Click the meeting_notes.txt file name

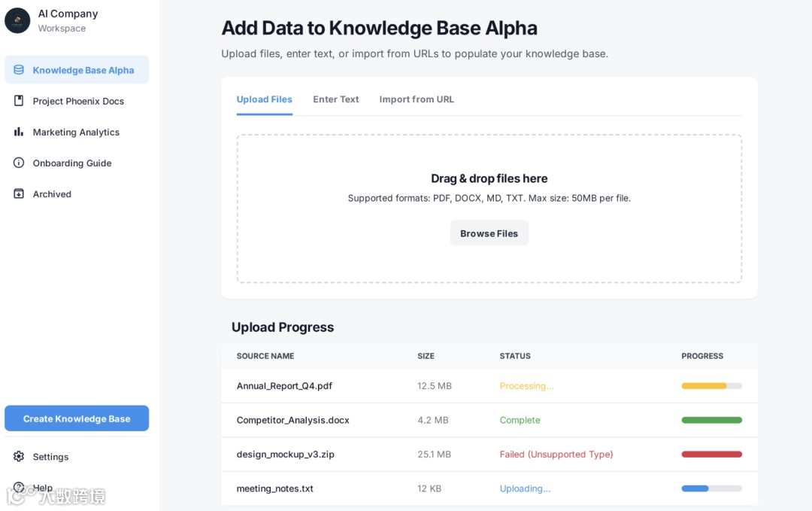point(275,488)
